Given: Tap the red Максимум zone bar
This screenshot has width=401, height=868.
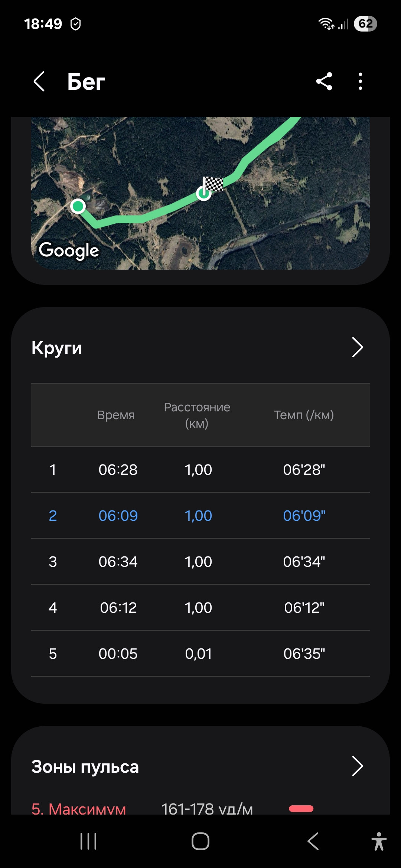Looking at the screenshot, I should [x=301, y=809].
